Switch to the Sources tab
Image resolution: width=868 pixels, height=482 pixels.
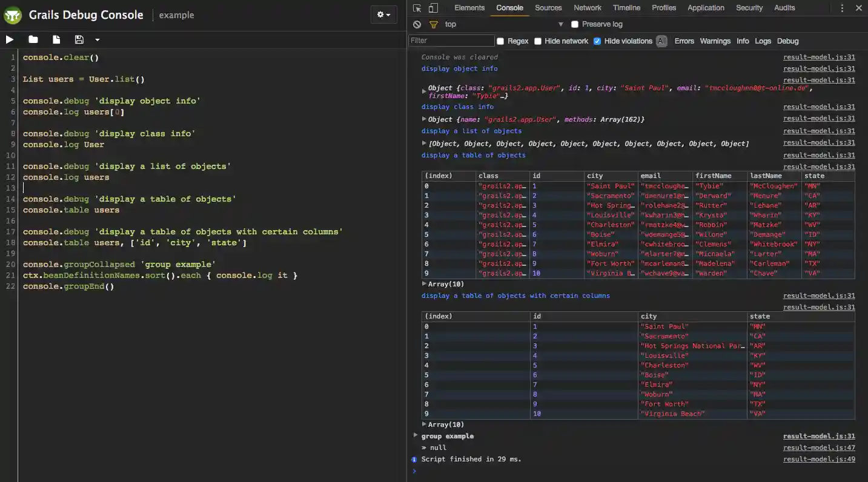point(548,8)
